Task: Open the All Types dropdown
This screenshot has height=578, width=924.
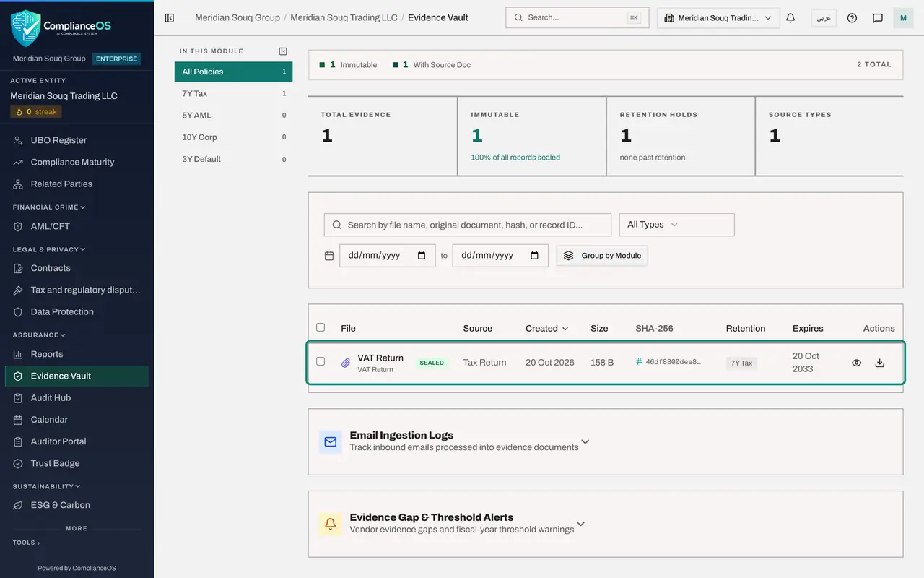Action: [x=676, y=225]
